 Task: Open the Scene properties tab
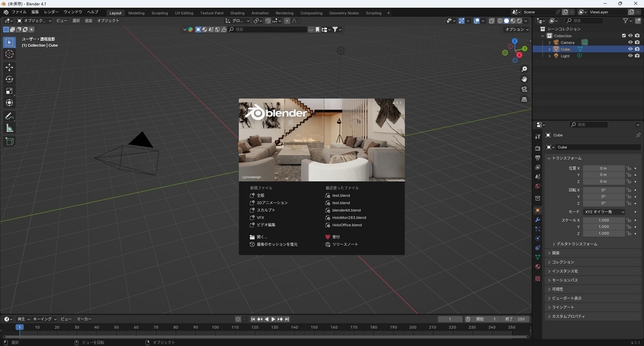click(537, 177)
